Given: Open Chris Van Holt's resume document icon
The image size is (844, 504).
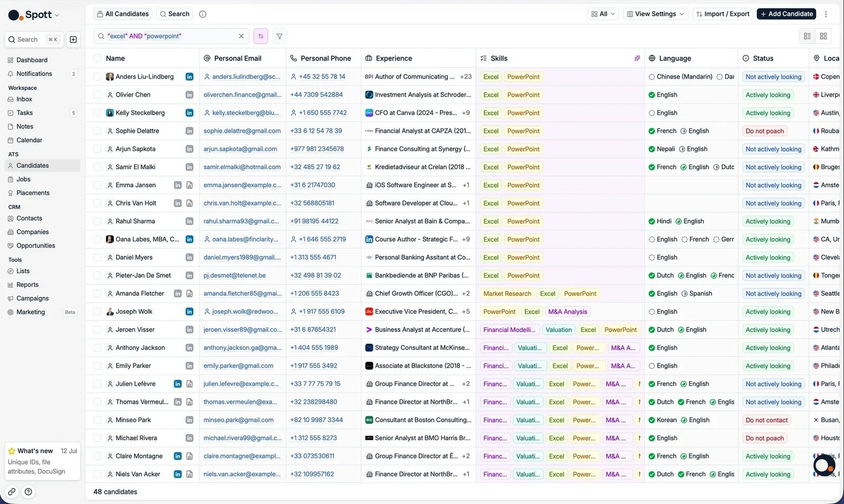Looking at the screenshot, I should (x=189, y=203).
